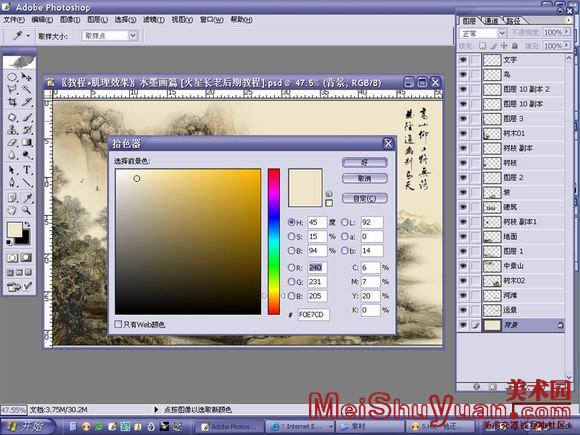Select the Eraser tool
This screenshot has width=580, height=435.
(12, 142)
